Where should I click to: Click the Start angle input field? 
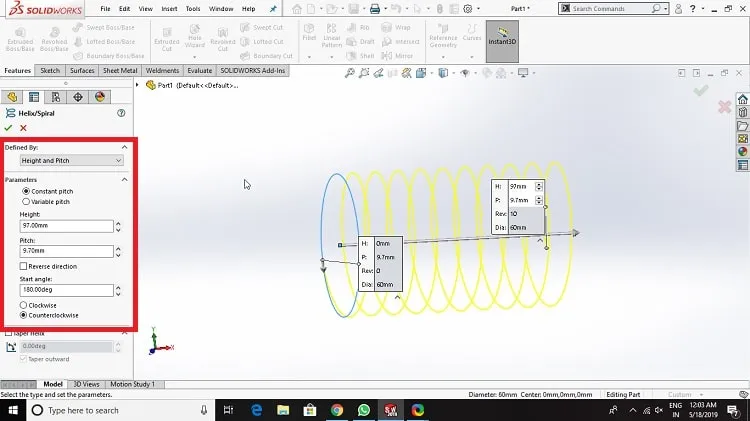pyautogui.click(x=66, y=290)
